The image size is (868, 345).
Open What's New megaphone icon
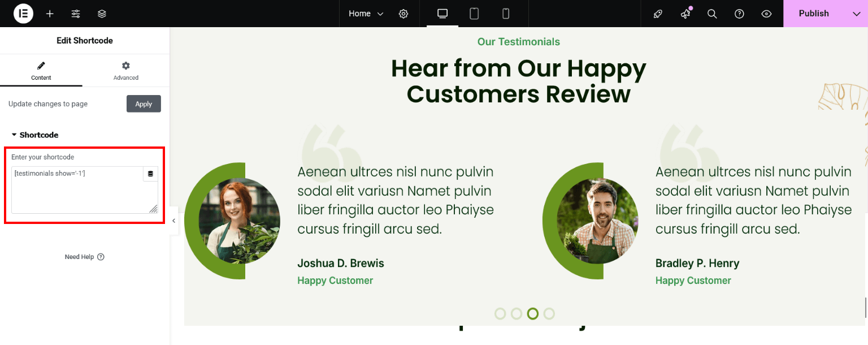(x=685, y=14)
